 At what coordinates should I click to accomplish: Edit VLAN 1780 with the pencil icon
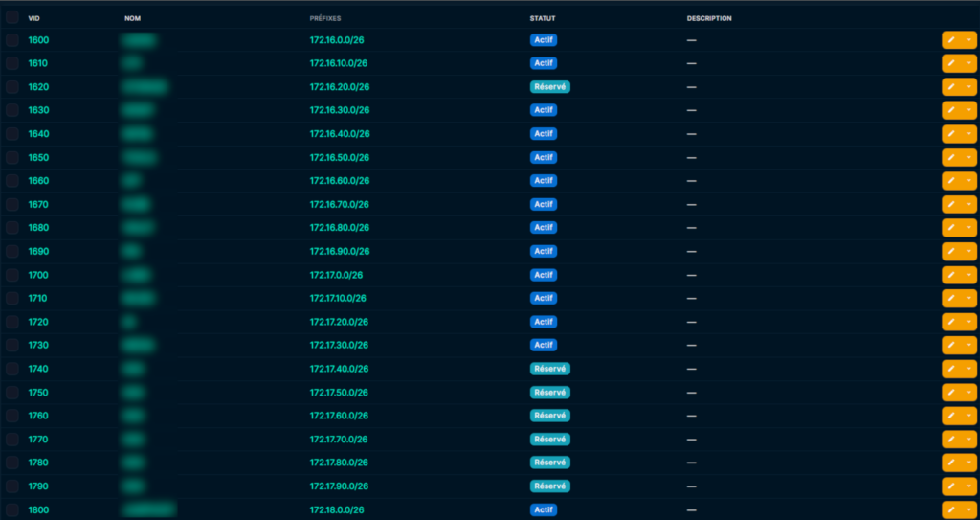tap(952, 463)
